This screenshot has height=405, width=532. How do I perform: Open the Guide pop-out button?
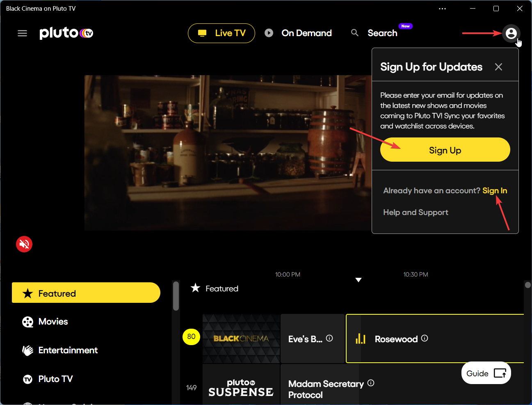click(x=486, y=373)
